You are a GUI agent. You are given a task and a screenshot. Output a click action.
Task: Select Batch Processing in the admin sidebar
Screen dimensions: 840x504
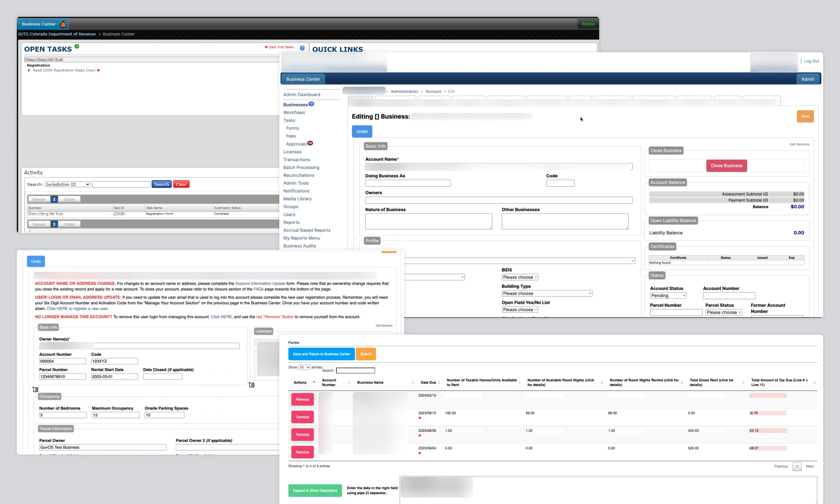click(301, 167)
